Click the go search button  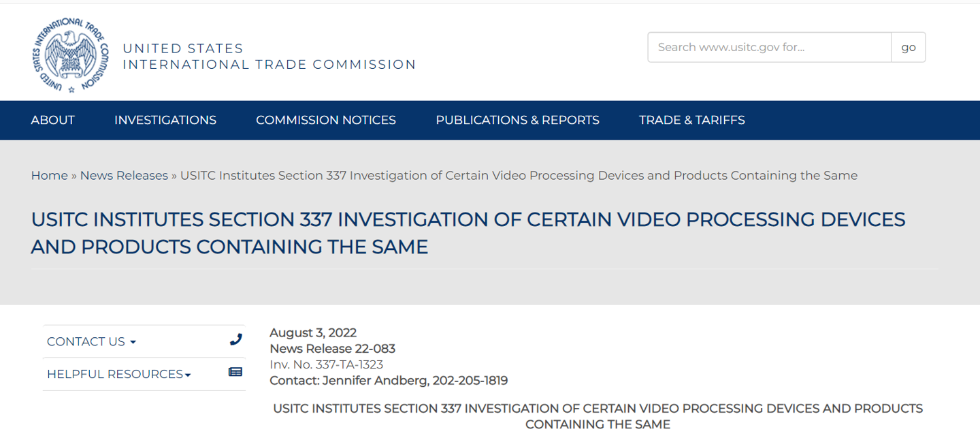click(909, 47)
